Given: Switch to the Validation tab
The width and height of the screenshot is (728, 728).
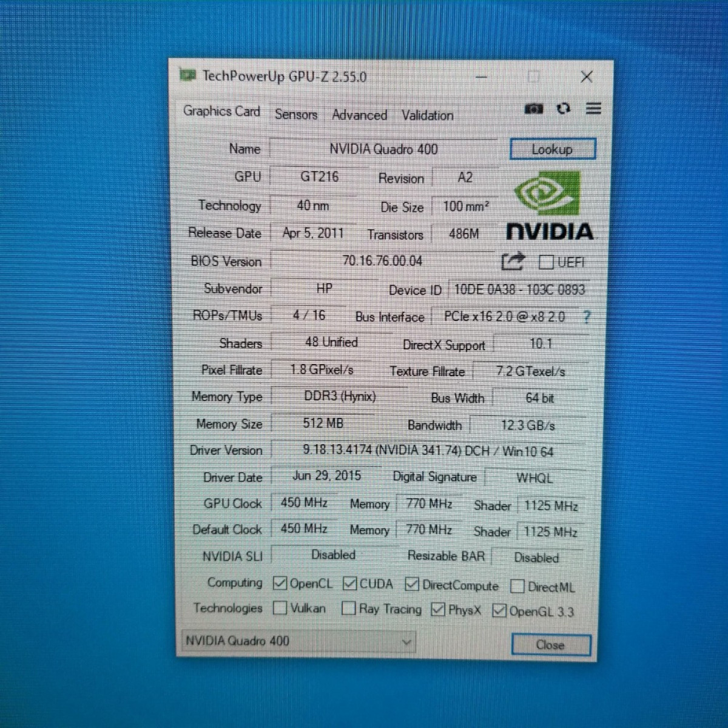Looking at the screenshot, I should coord(427,115).
